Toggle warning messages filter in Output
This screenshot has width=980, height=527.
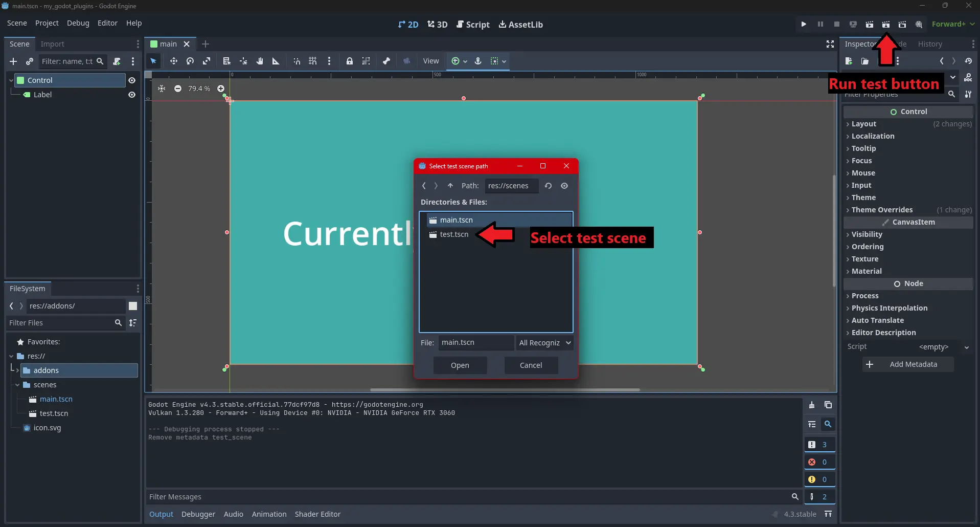click(820, 479)
